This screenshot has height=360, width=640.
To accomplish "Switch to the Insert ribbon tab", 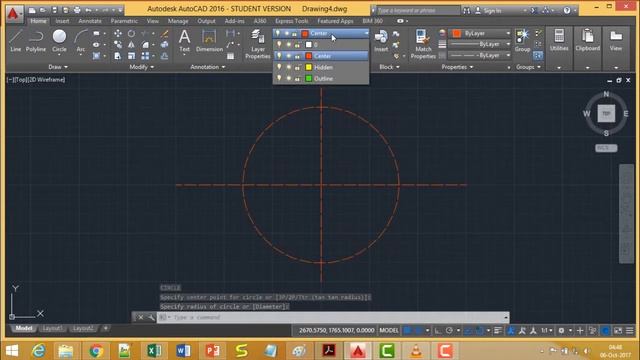I will click(62, 21).
